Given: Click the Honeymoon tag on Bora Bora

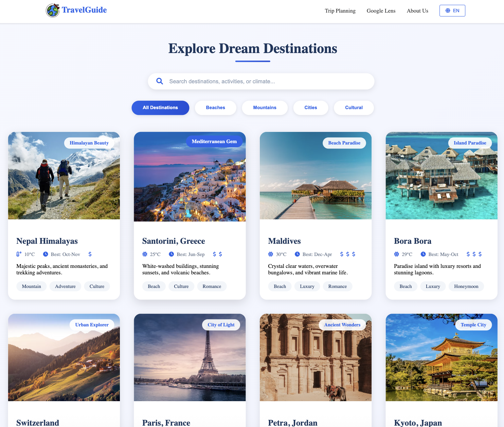Looking at the screenshot, I should click(466, 287).
